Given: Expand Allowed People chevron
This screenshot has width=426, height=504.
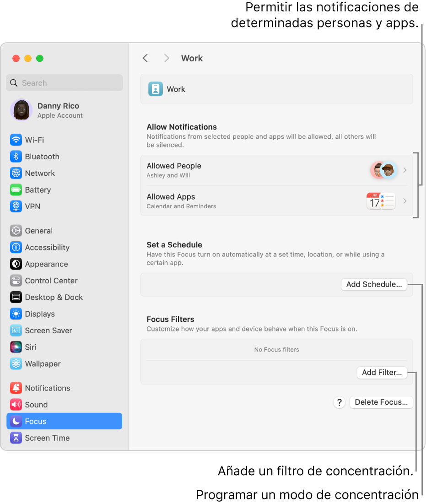Looking at the screenshot, I should pyautogui.click(x=405, y=170).
